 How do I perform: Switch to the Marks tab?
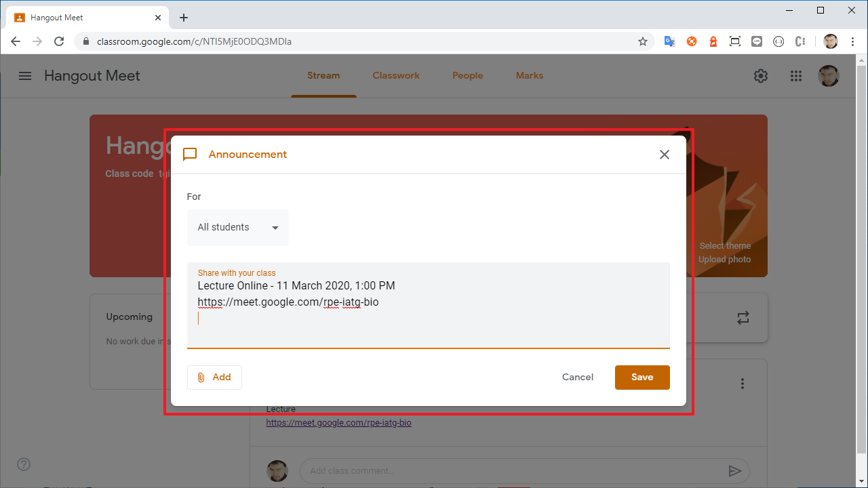point(530,76)
